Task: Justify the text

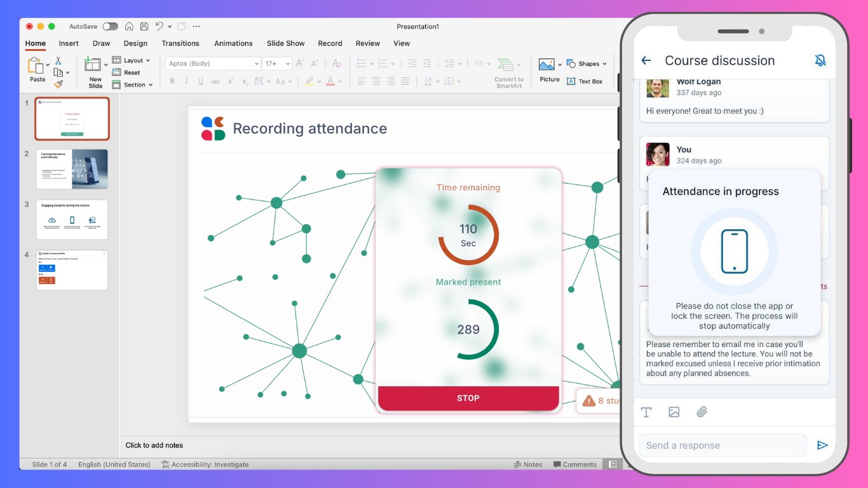Action: tap(405, 81)
